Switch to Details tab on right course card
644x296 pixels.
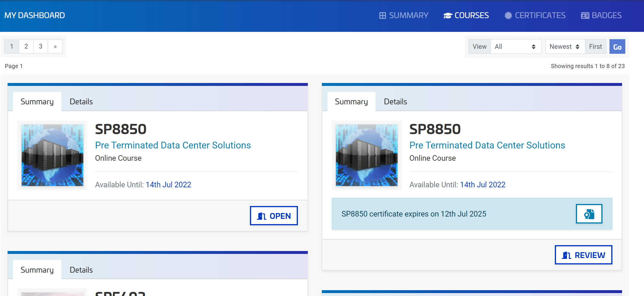[x=395, y=102]
